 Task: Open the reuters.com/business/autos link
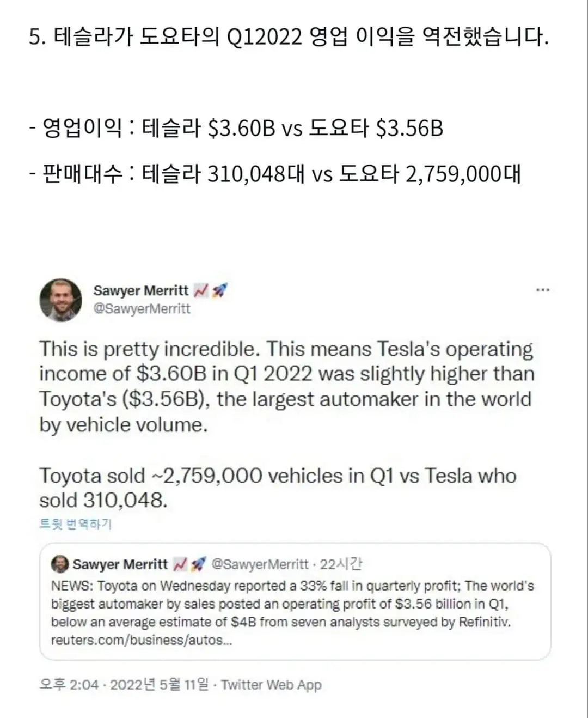142,640
